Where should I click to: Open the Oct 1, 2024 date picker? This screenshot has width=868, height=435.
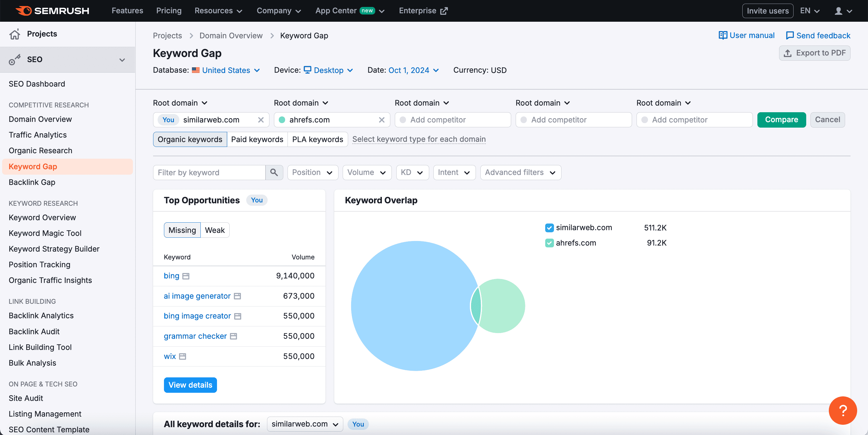click(x=414, y=70)
